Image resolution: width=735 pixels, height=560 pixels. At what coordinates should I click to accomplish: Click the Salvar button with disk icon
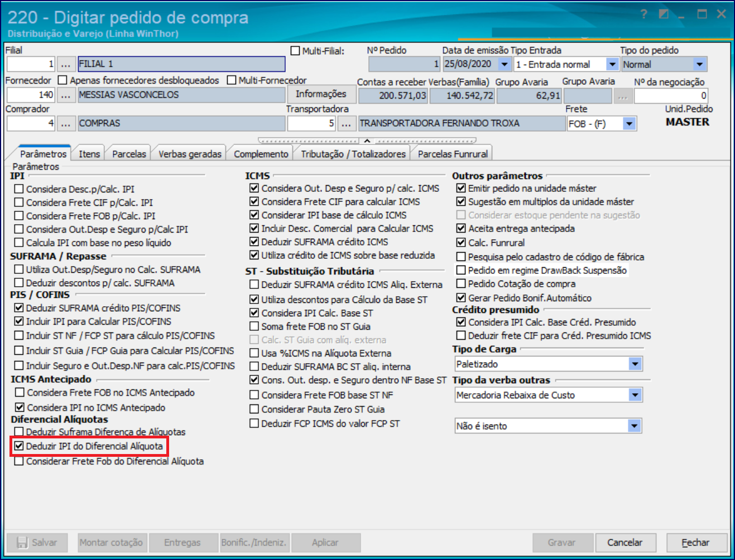click(37, 543)
